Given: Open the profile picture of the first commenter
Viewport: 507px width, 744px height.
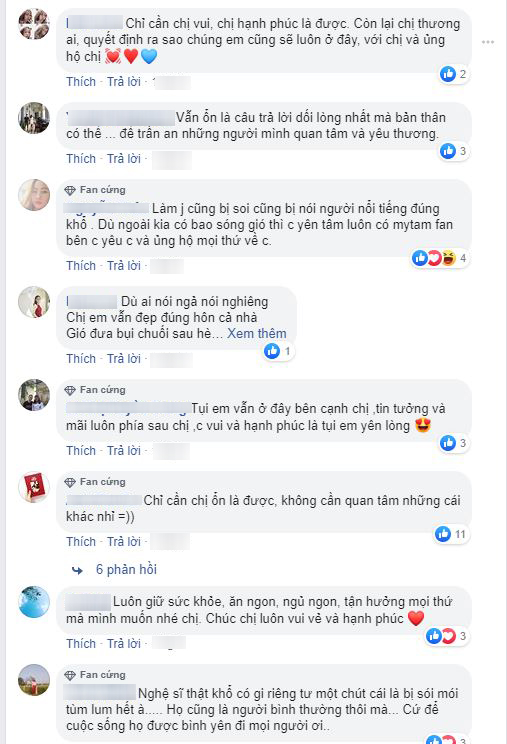Looking at the screenshot, I should point(34,24).
